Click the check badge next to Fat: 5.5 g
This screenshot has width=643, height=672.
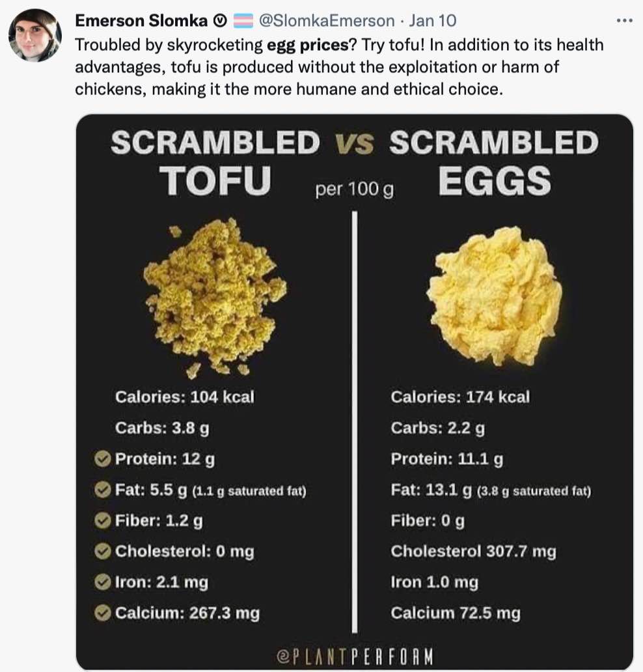coord(102,490)
